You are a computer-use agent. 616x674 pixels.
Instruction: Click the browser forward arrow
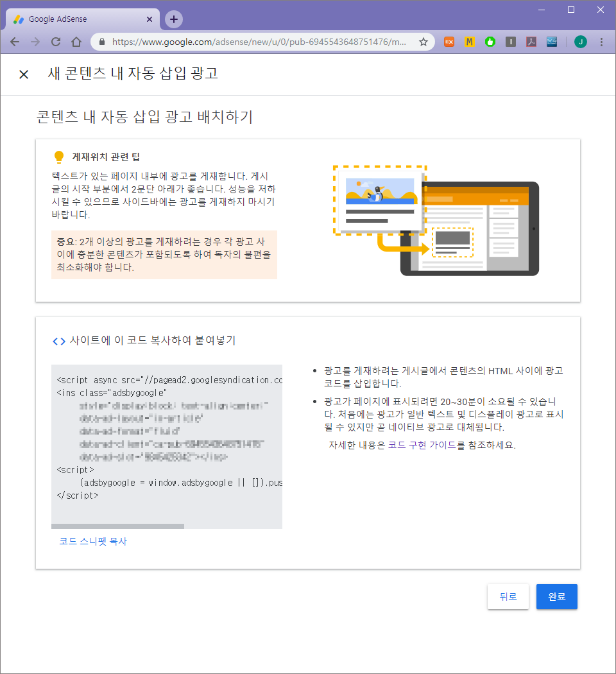click(35, 42)
